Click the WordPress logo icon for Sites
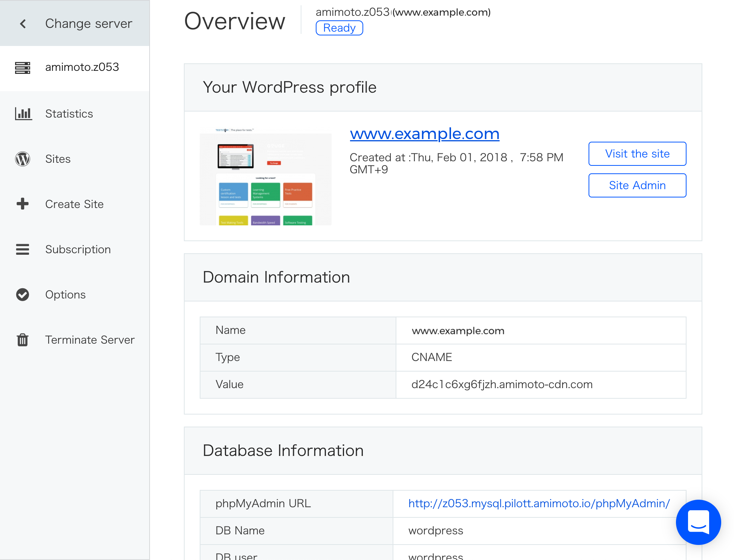Viewport: 734px width, 560px height. click(x=23, y=159)
